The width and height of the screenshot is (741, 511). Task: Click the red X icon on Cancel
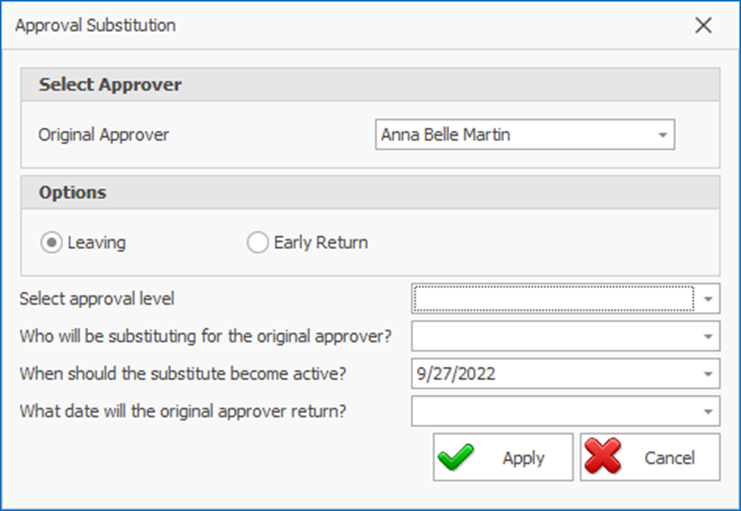click(x=603, y=458)
